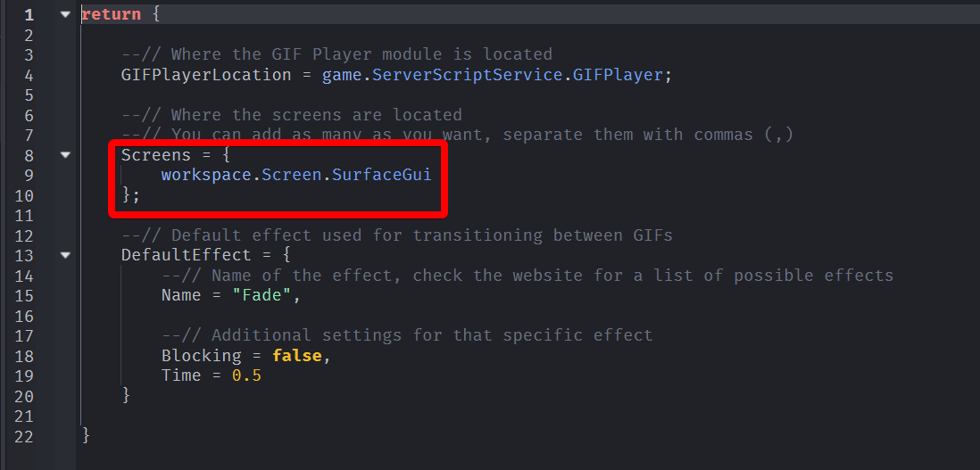This screenshot has height=470, width=980.
Task: Click the SurfaceGui word on line 9
Action: point(381,175)
